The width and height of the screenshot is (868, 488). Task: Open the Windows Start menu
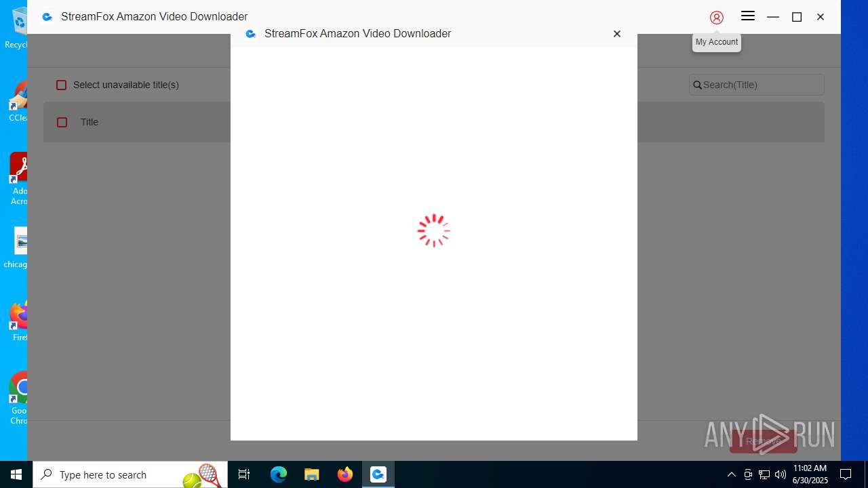[x=16, y=474]
